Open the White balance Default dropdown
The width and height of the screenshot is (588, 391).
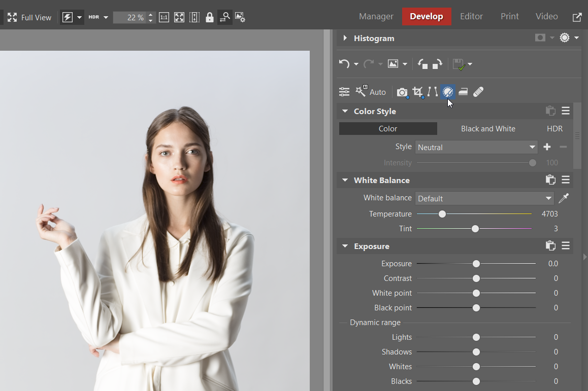pyautogui.click(x=484, y=198)
